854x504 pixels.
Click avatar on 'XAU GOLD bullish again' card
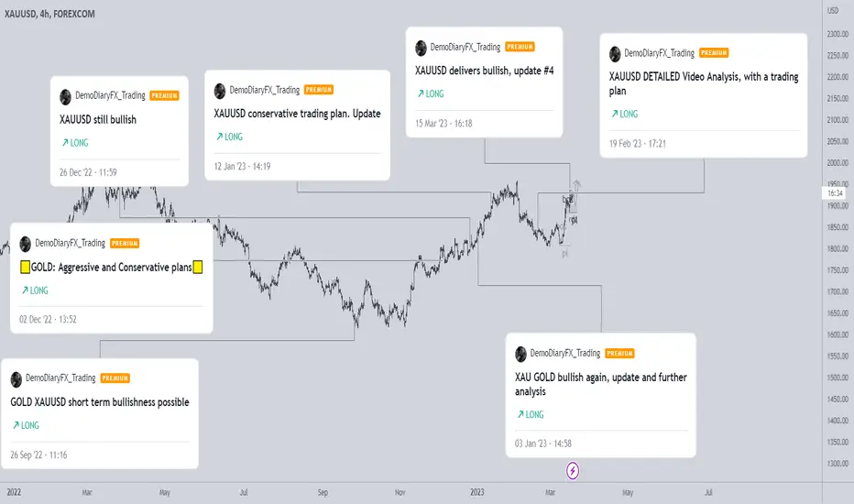click(x=520, y=354)
